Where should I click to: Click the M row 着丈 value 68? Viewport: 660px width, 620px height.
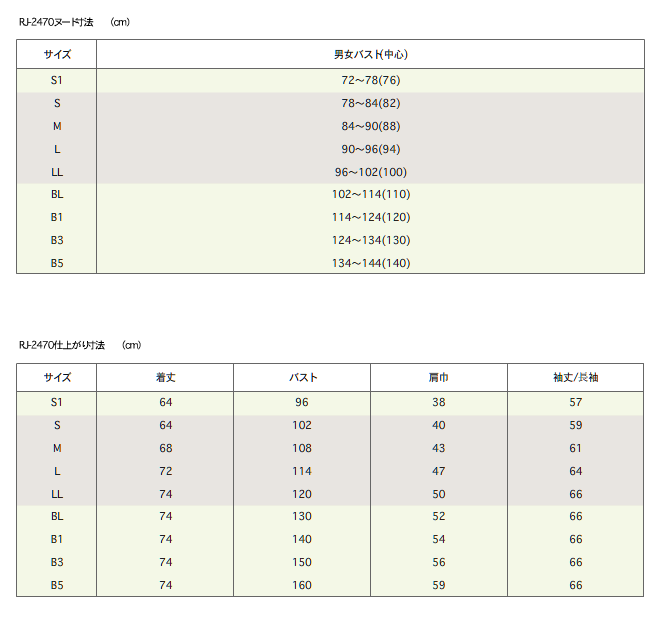point(165,448)
